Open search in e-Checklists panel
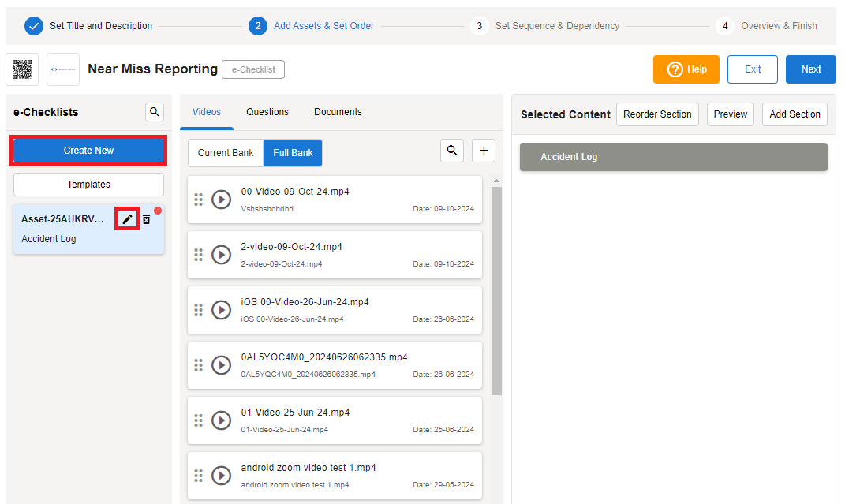This screenshot has height=504, width=845. pyautogui.click(x=155, y=112)
